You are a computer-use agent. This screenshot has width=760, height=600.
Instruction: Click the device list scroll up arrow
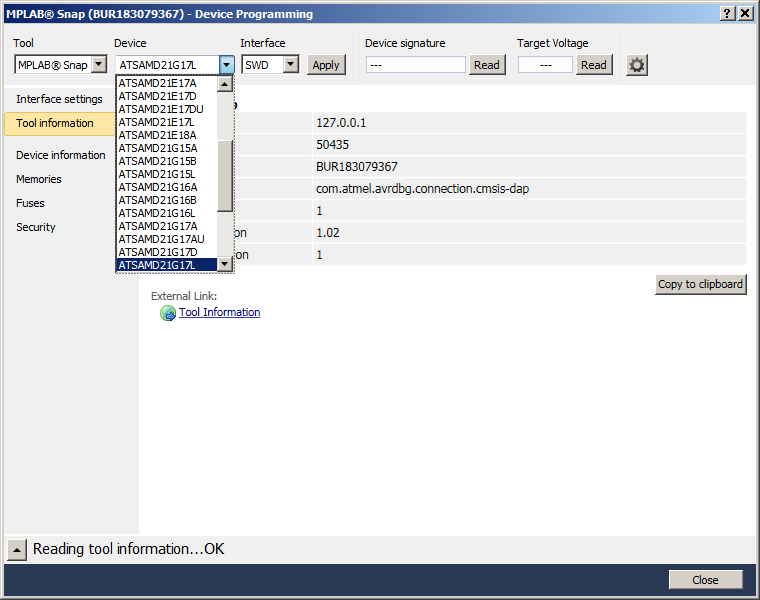[224, 84]
